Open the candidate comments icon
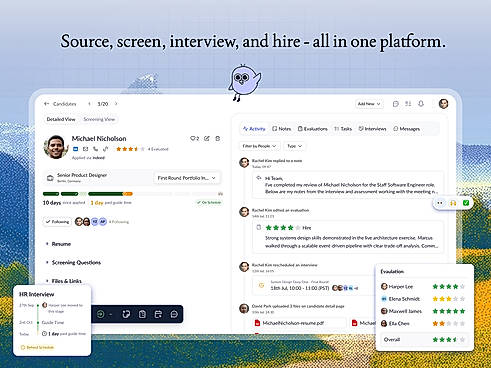The height and width of the screenshot is (368, 491). point(194,138)
